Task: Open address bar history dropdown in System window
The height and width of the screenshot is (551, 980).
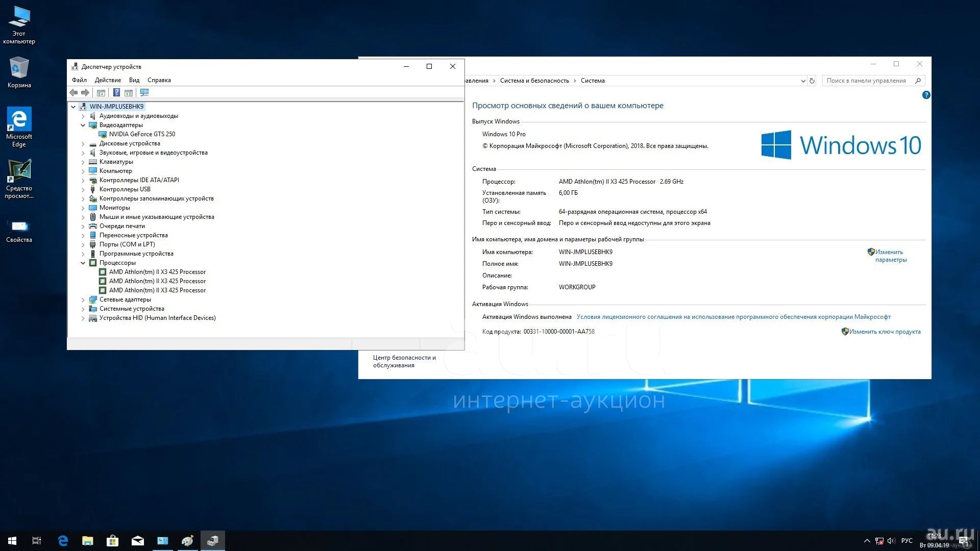Action: click(803, 81)
